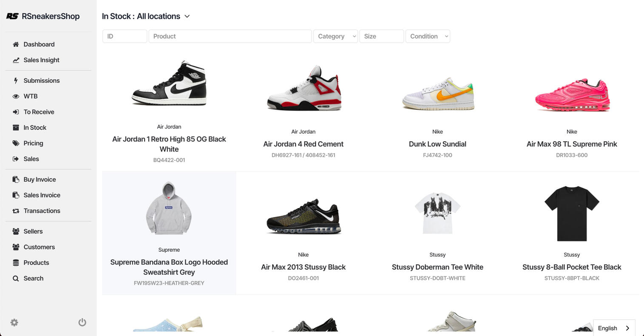Screen dimensions: 644x336
Task: Click the Pricing tags icon
Action: (x=16, y=143)
